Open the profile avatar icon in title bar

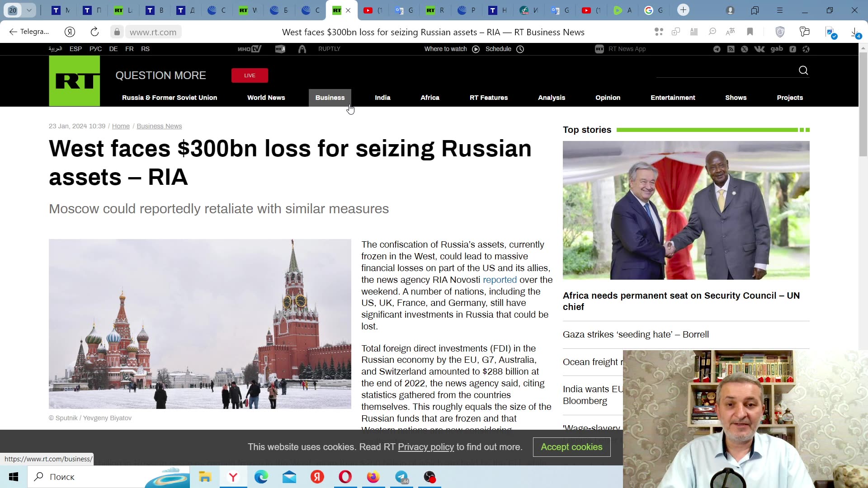click(730, 10)
